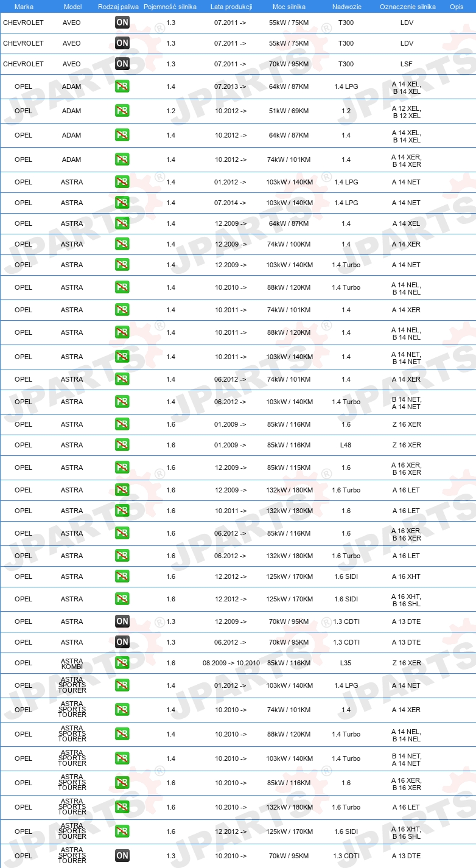The image size is (476, 868).
Task: Click PB icon in Astra 85kW / 115KM row
Action: pyautogui.click(x=122, y=467)
